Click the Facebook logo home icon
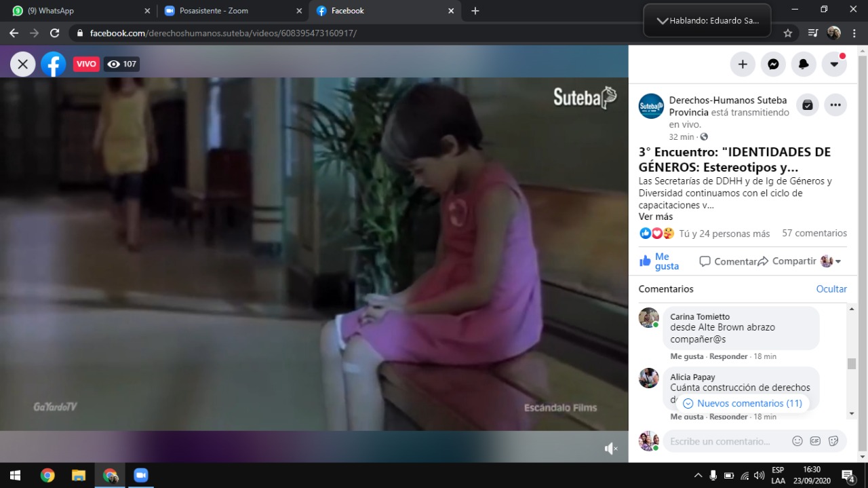Screen dimensions: 868x488 53,64
